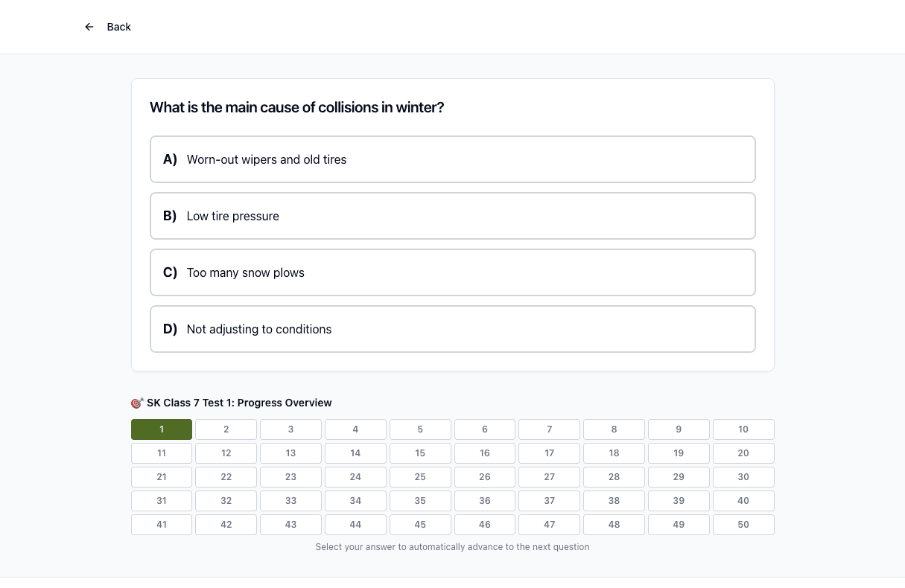Jump to question 7
The height and width of the screenshot is (588, 905).
coord(550,429)
